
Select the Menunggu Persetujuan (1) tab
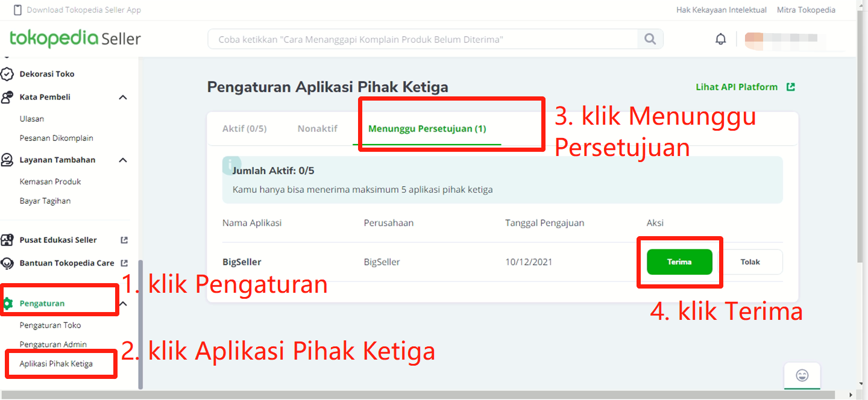pos(427,128)
